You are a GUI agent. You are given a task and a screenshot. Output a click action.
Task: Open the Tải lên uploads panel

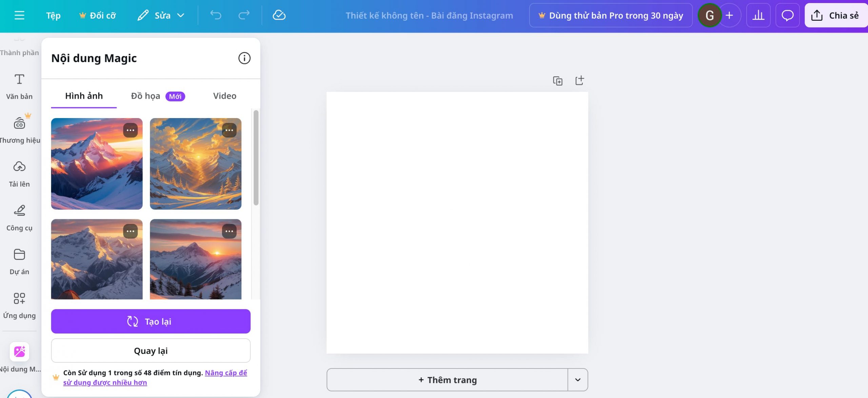(19, 174)
